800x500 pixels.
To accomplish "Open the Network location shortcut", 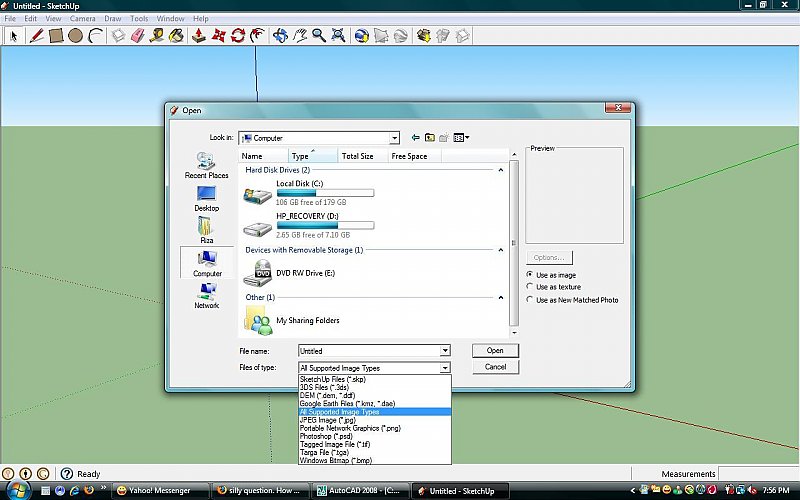I will point(207,295).
